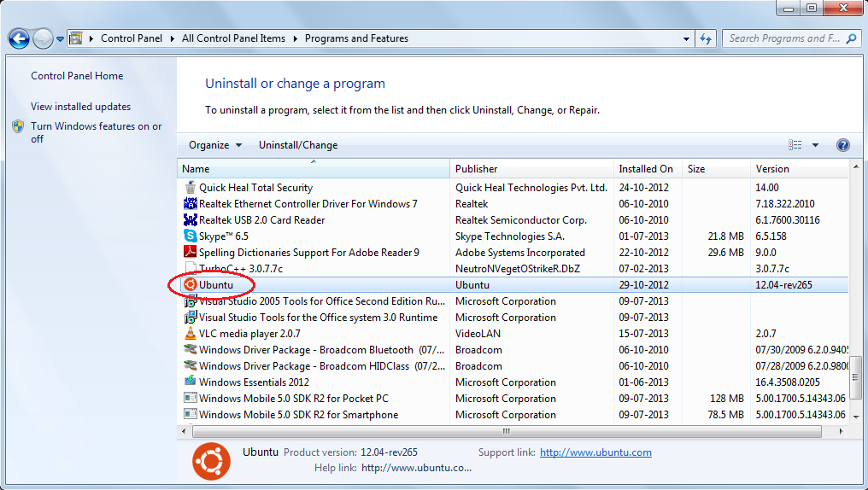The width and height of the screenshot is (868, 490).
Task: Click the large Ubuntu logo in details pane
Action: click(x=211, y=461)
